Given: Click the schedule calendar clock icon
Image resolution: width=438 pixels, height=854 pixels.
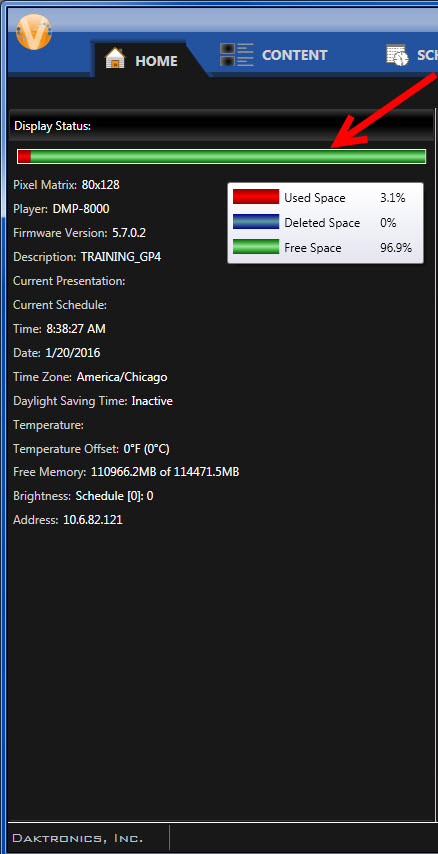Looking at the screenshot, I should coord(398,56).
